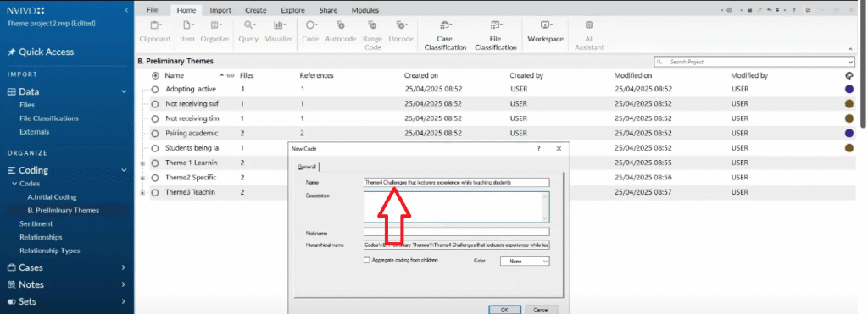Screen dimensions: 868x314
Task: Sort list by References column header
Action: [317, 75]
